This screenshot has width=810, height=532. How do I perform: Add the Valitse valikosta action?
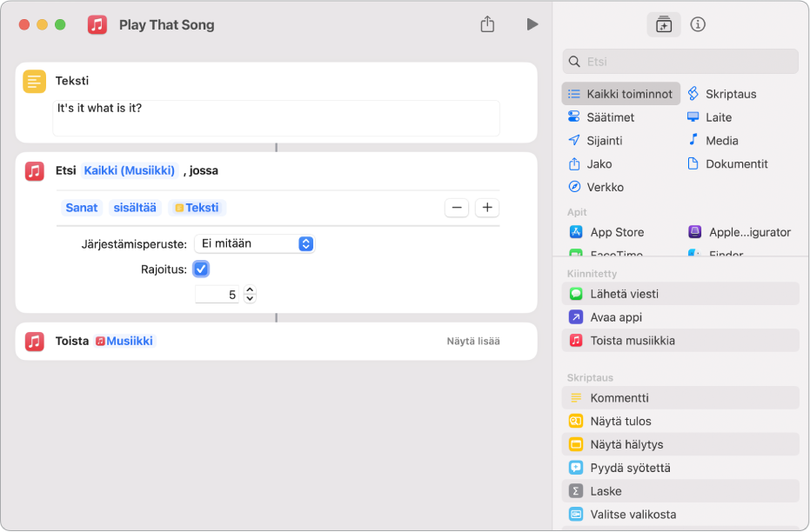tap(680, 515)
